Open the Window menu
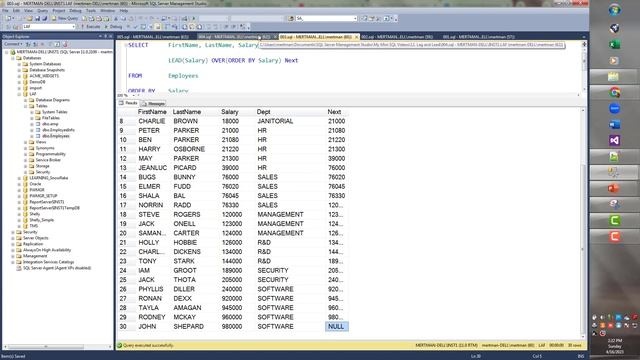The height and width of the screenshot is (360, 640). click(x=107, y=11)
